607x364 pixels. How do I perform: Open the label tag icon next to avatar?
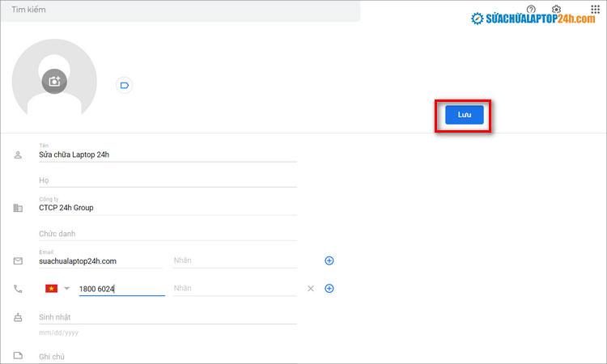(x=125, y=85)
